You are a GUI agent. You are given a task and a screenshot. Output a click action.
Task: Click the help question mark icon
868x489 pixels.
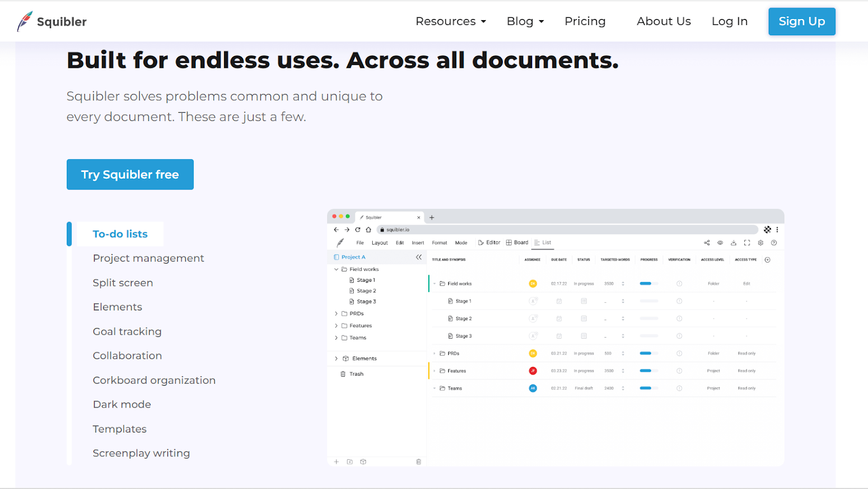pyautogui.click(x=774, y=243)
